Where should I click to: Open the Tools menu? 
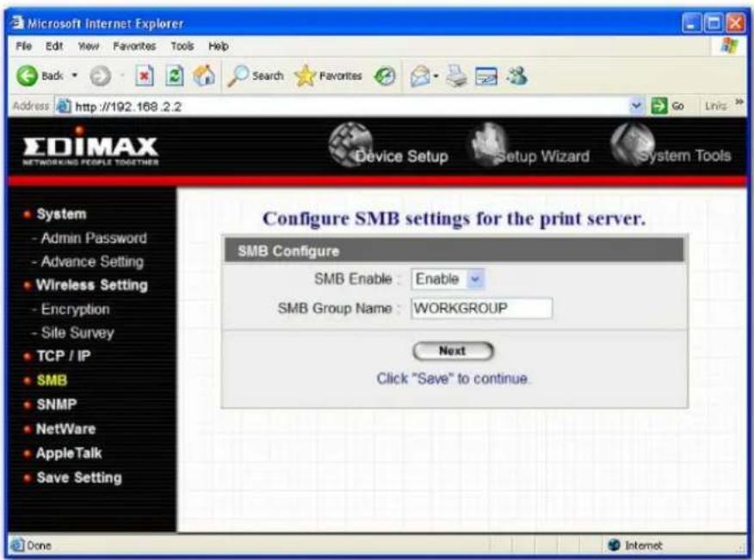point(182,46)
